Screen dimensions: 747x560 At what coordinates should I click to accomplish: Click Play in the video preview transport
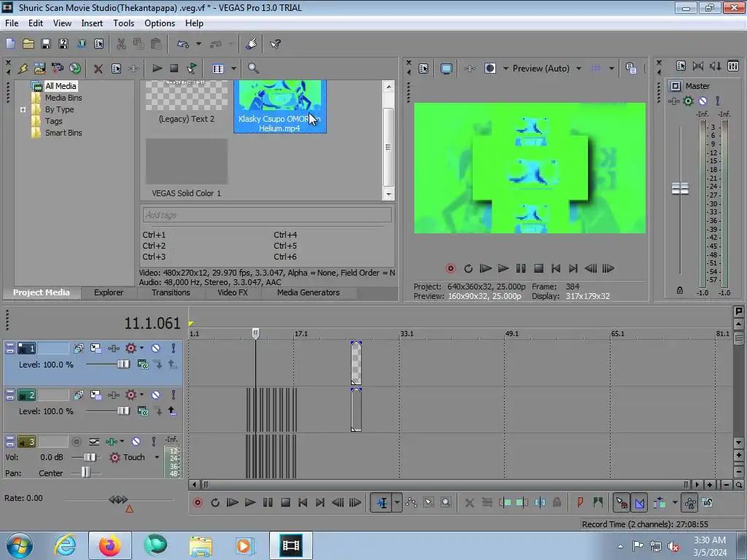coord(503,268)
